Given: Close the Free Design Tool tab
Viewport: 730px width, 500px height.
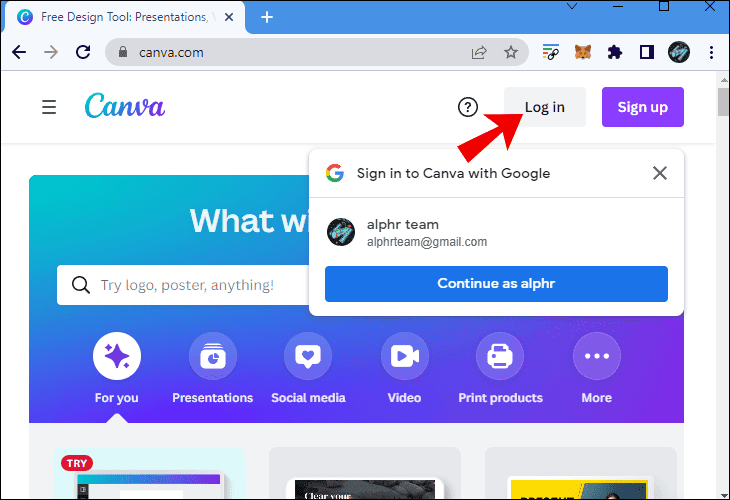Looking at the screenshot, I should point(229,17).
